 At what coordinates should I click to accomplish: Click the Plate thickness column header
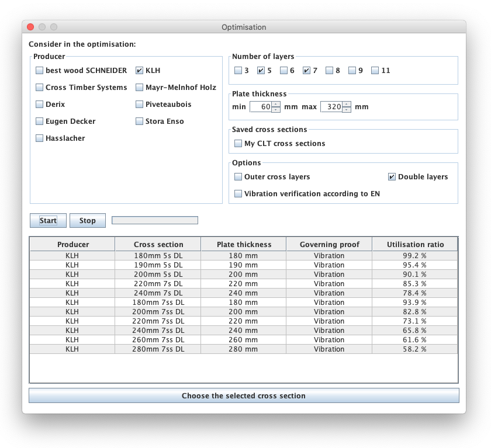244,245
